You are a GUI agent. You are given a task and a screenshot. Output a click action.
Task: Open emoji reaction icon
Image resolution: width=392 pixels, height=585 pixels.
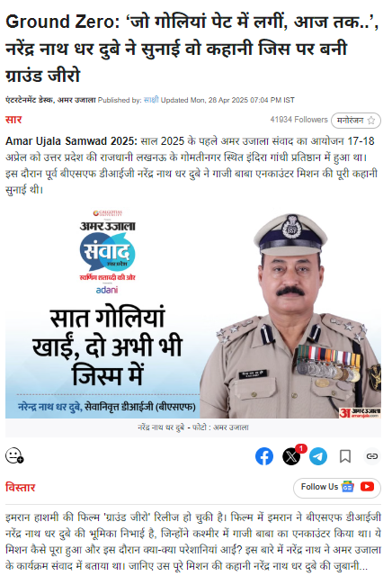click(14, 455)
